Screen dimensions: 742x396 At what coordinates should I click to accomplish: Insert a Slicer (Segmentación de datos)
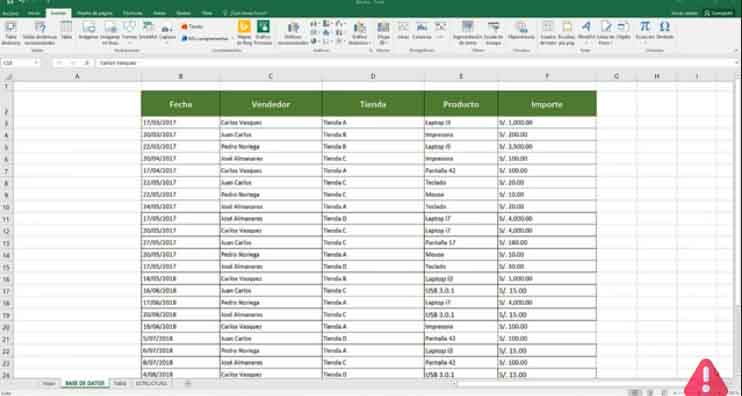click(468, 33)
